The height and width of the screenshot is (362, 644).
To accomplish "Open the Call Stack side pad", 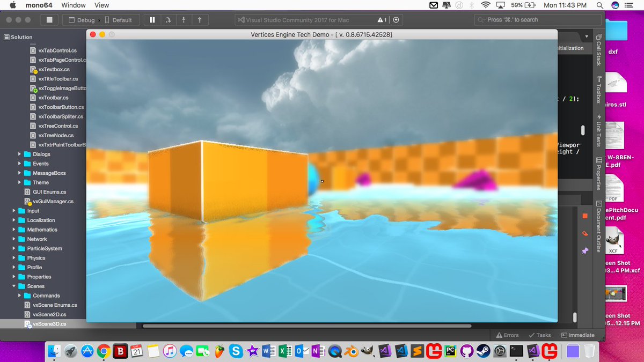I will pyautogui.click(x=598, y=49).
